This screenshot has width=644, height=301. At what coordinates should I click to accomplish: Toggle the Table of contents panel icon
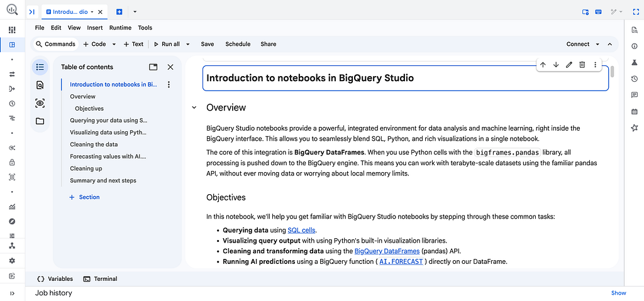[40, 67]
